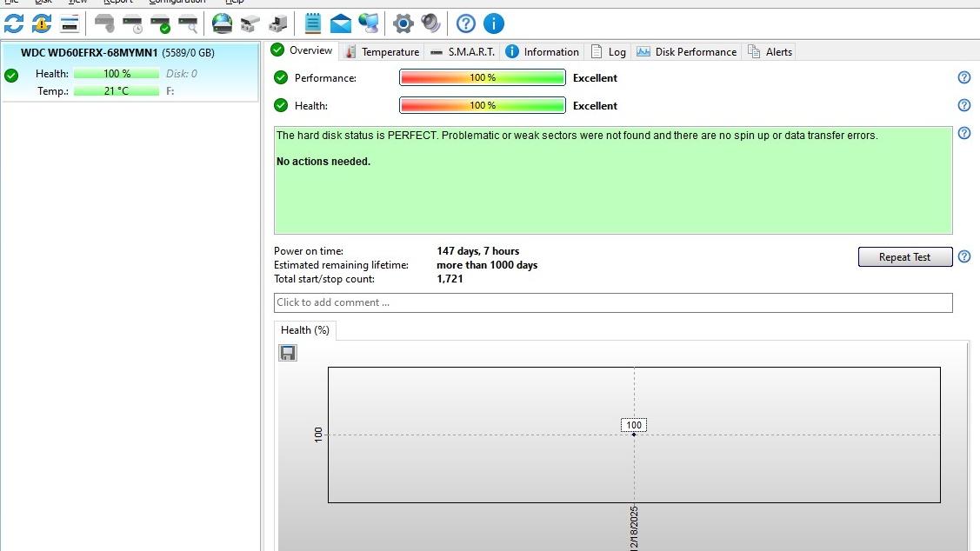Click the comment input field
Image resolution: width=980 pixels, height=551 pixels.
(613, 302)
